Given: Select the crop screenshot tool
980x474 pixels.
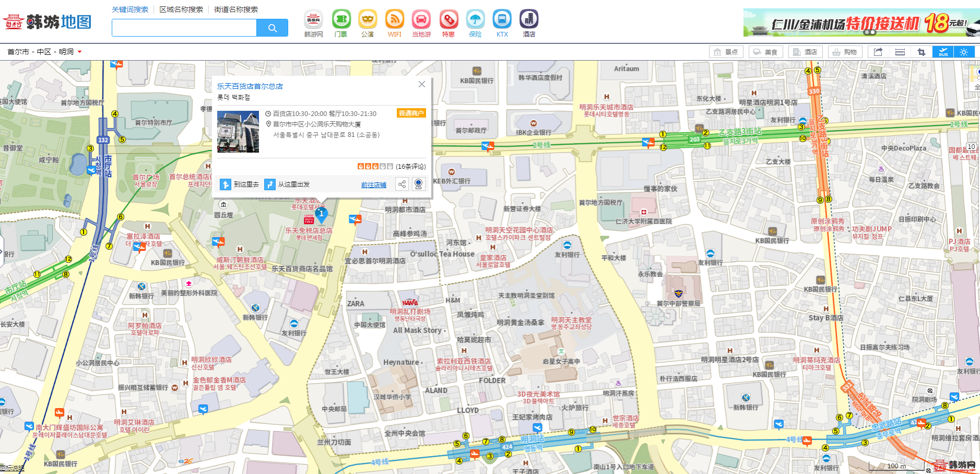Looking at the screenshot, I should [x=922, y=52].
